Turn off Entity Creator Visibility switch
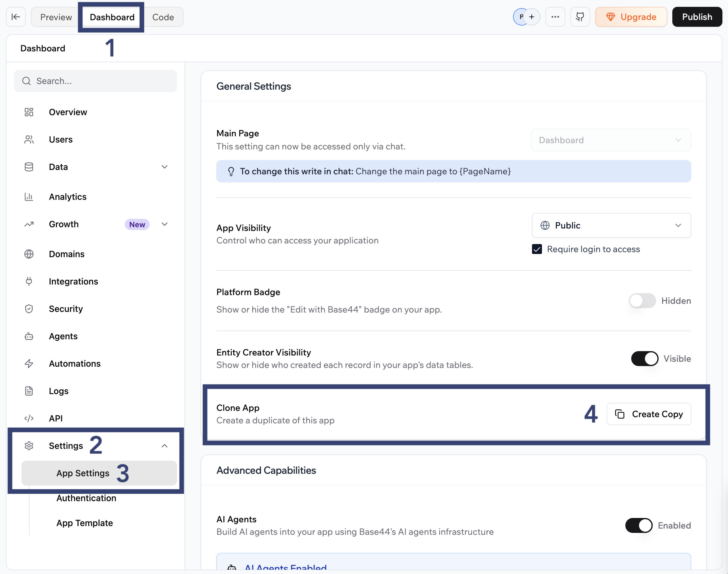The width and height of the screenshot is (728, 574). tap(645, 359)
